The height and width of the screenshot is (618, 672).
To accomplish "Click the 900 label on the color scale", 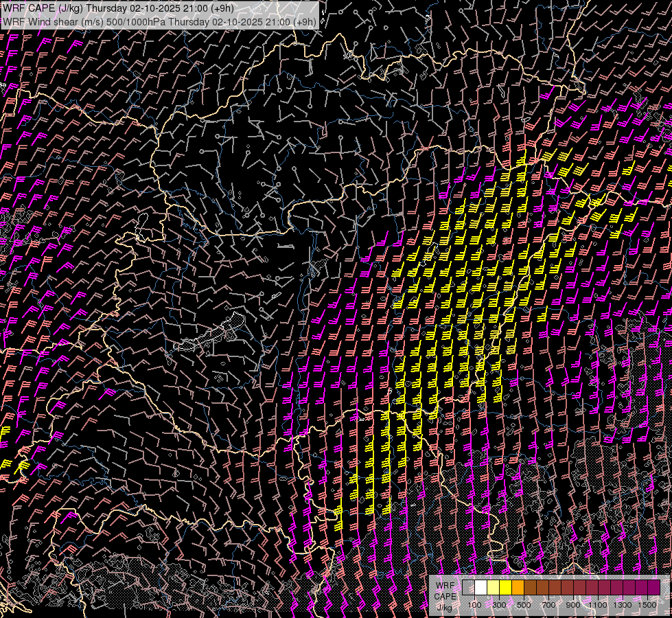I will click(x=573, y=605).
